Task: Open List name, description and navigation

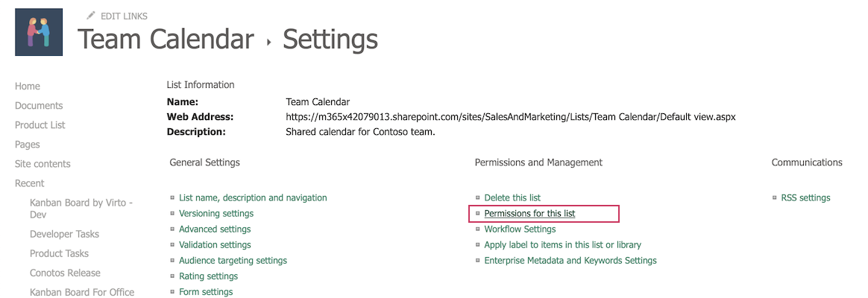Action: tap(253, 198)
